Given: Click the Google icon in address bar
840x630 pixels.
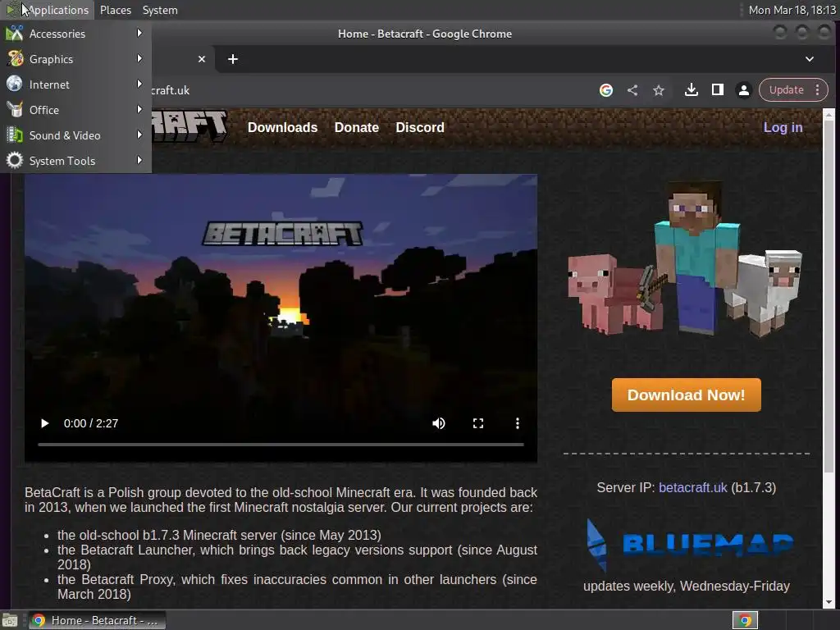Looking at the screenshot, I should (x=606, y=90).
